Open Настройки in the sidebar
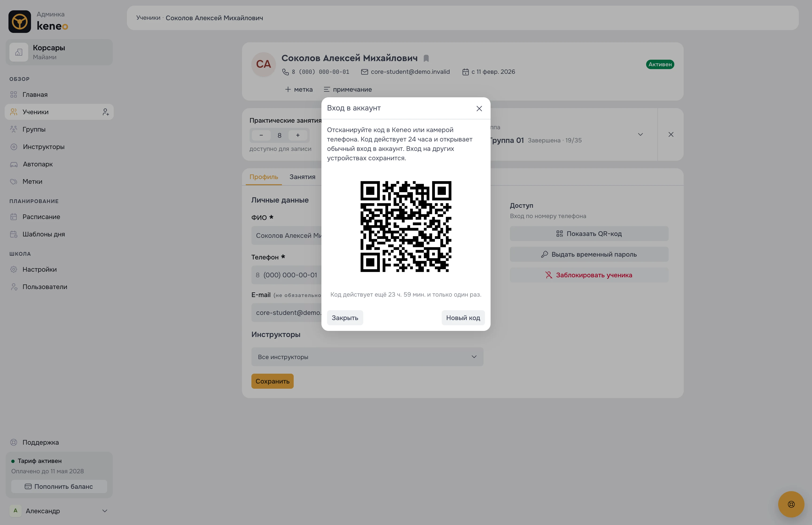This screenshot has height=525, width=812. tap(59, 269)
